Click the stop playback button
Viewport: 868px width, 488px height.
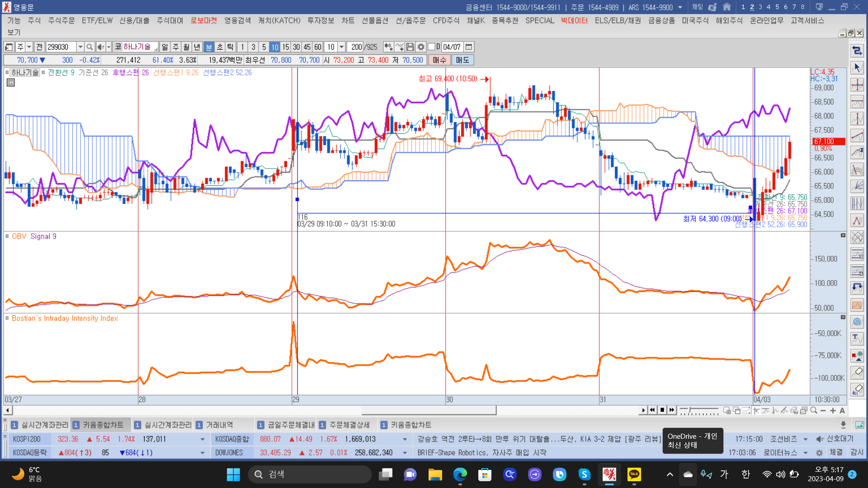pos(662,410)
